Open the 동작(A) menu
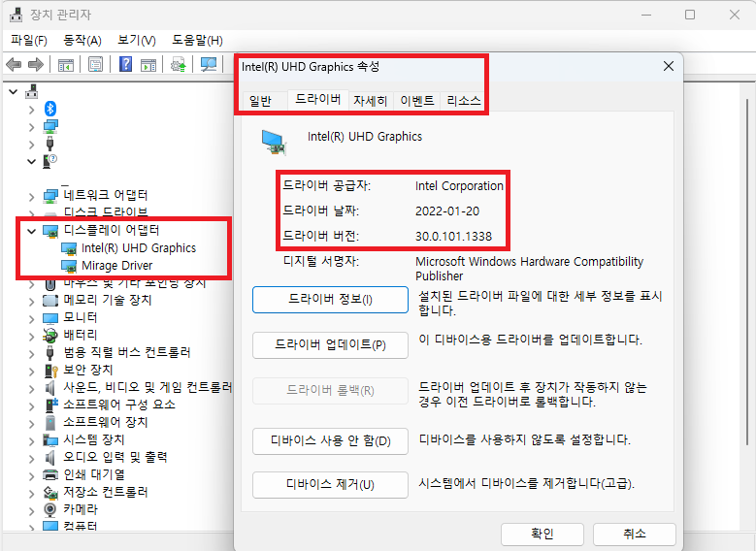 pyautogui.click(x=82, y=41)
